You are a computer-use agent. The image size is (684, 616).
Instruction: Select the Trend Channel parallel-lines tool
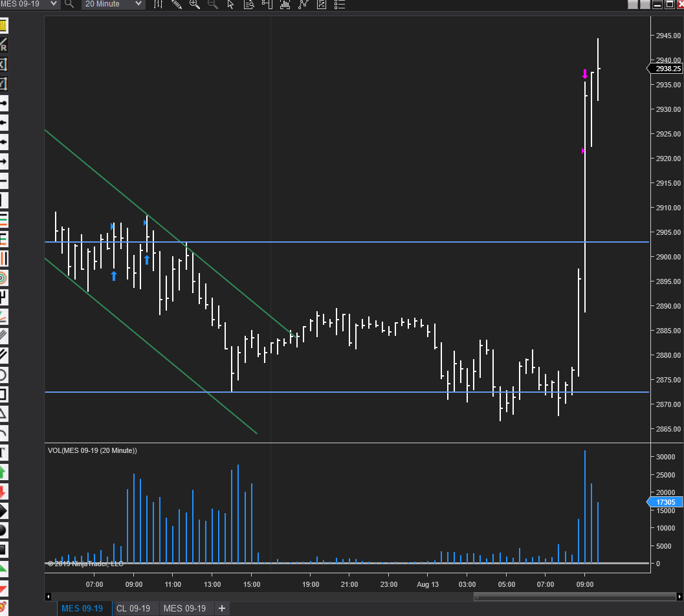3,355
